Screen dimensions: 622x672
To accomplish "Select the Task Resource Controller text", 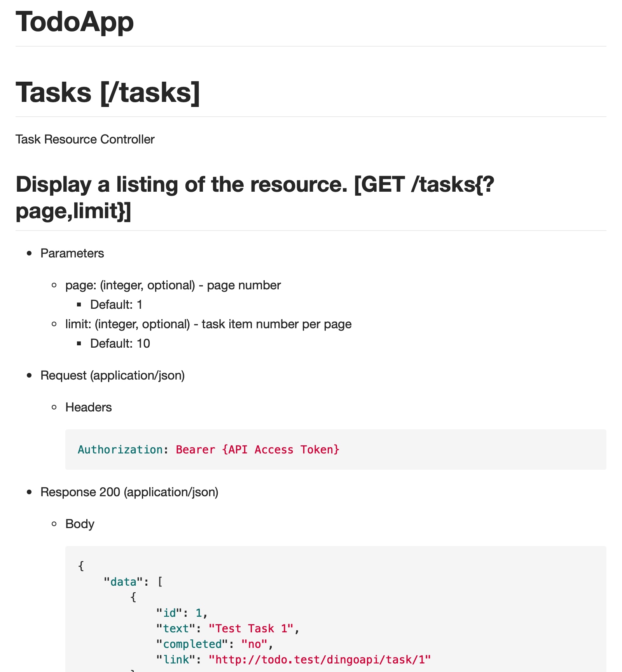I will [x=85, y=139].
